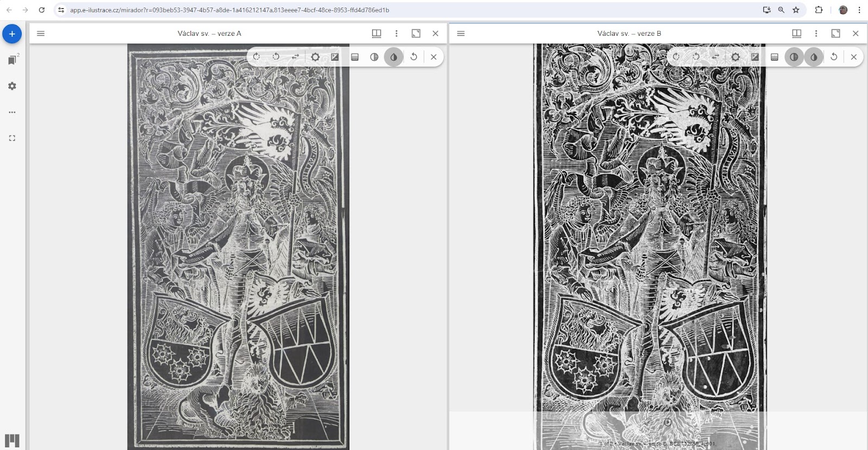Rotate verze B image right
The width and height of the screenshot is (868, 450).
click(x=676, y=56)
